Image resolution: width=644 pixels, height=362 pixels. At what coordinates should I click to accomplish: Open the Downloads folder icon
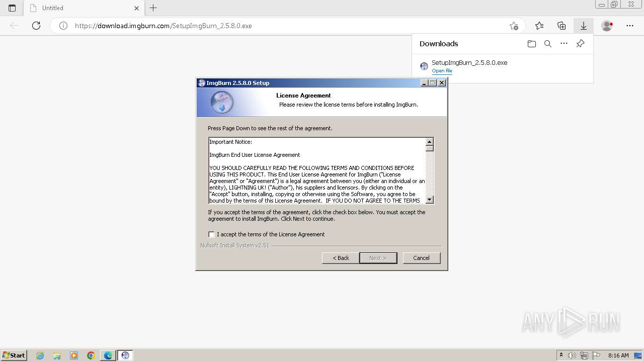[x=532, y=44]
